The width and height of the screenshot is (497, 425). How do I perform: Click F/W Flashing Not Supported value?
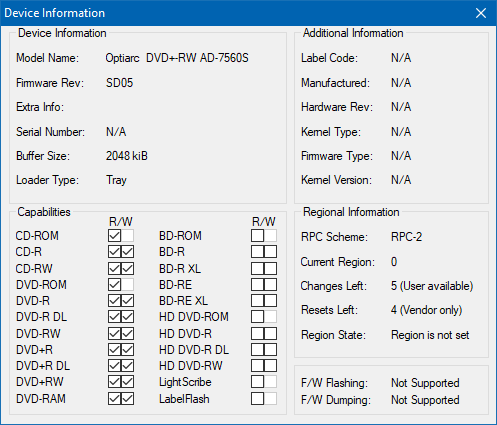click(425, 383)
